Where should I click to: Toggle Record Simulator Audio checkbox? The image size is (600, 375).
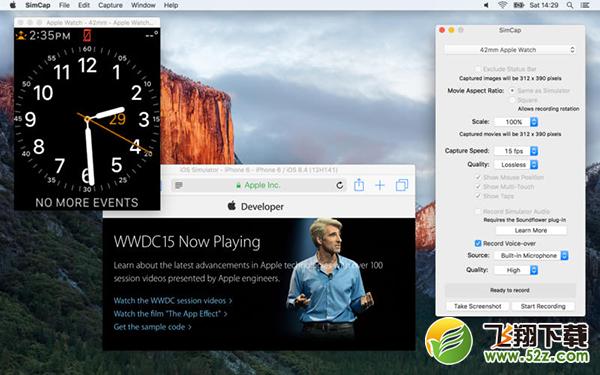click(478, 211)
